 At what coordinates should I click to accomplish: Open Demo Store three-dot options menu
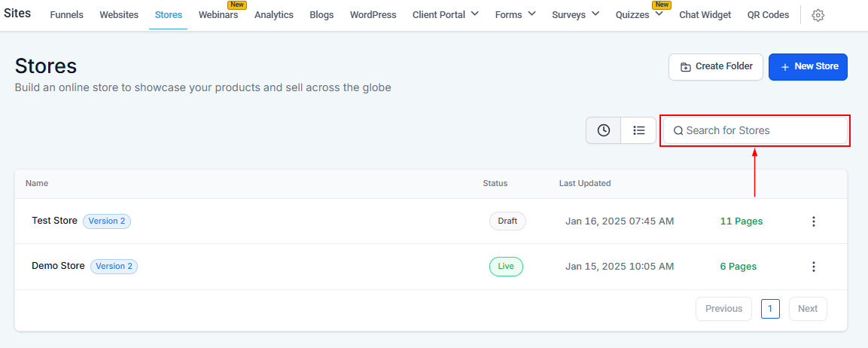coord(813,267)
